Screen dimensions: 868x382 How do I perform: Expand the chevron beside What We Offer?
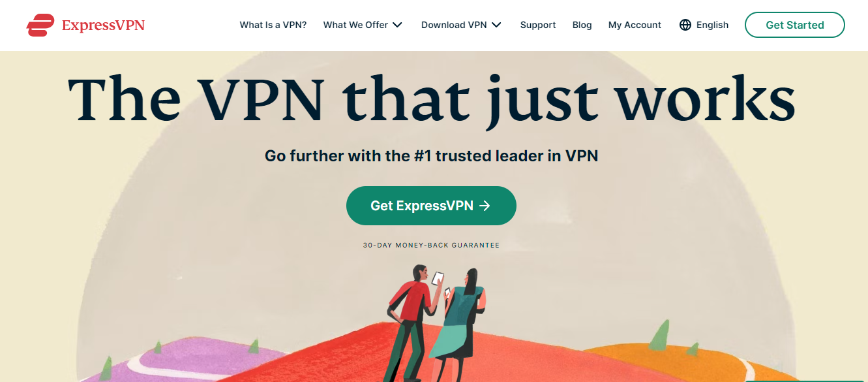click(x=397, y=25)
